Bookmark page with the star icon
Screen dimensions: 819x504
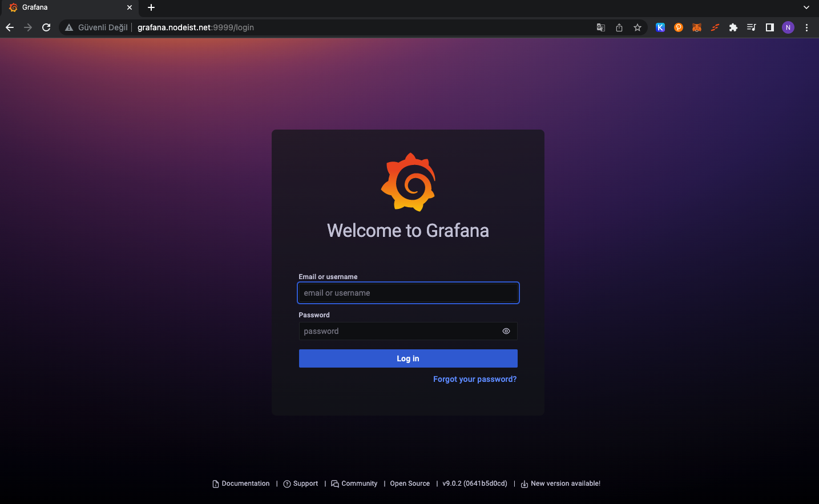coord(638,27)
